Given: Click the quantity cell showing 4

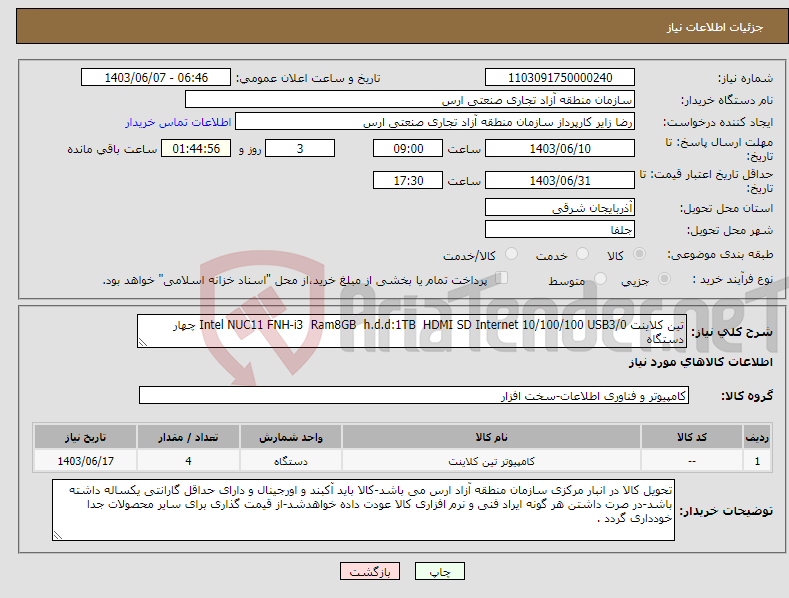Looking at the screenshot, I should point(188,461).
